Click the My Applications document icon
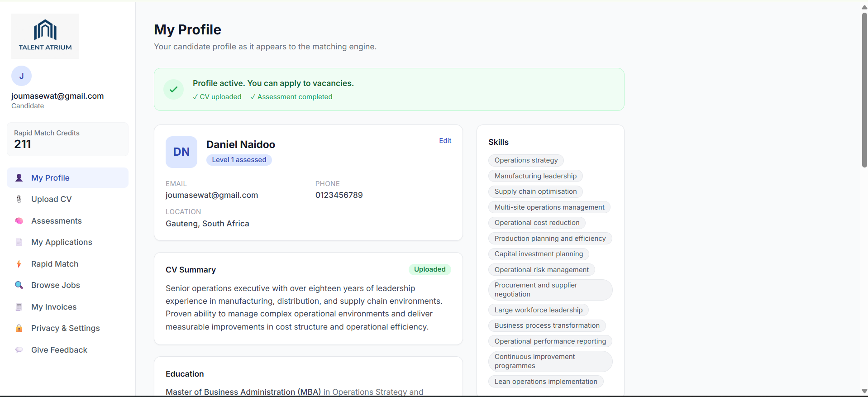The image size is (868, 397). (x=19, y=242)
